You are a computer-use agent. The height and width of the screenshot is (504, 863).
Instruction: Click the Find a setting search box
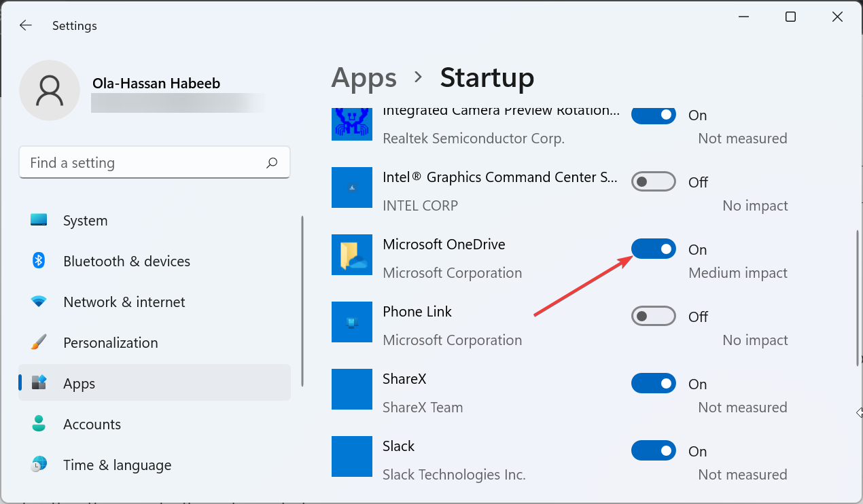click(155, 162)
